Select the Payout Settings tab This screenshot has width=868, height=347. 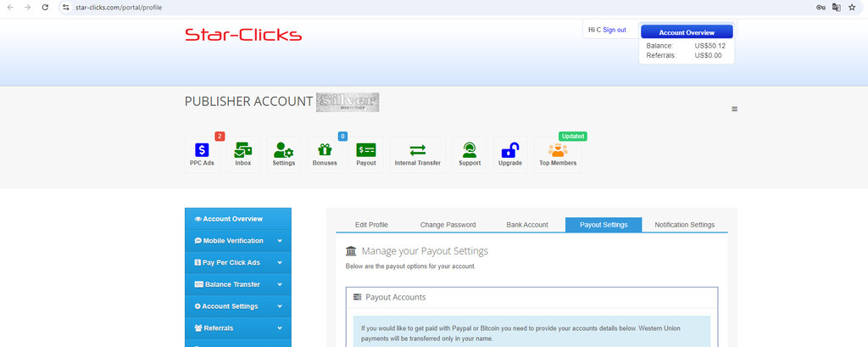(604, 225)
